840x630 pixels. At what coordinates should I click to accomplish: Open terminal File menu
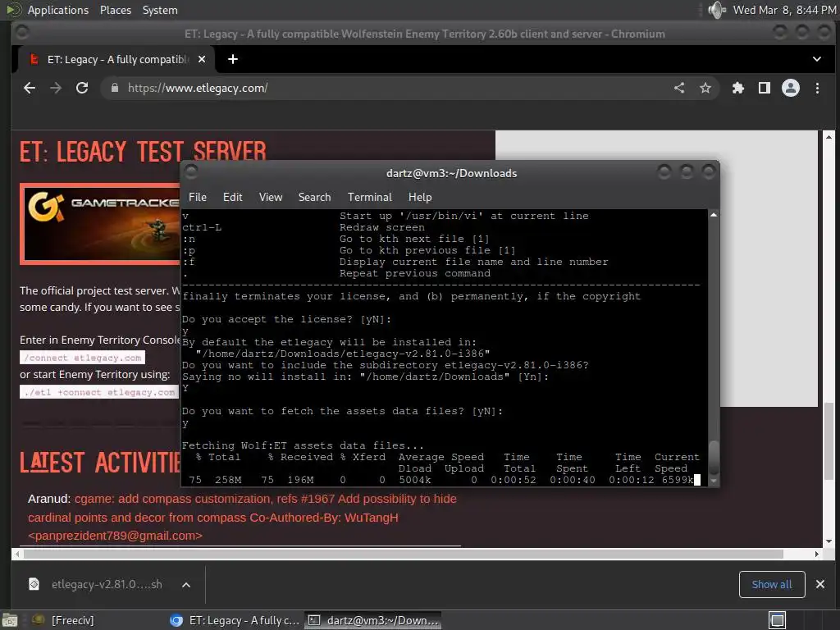197,197
